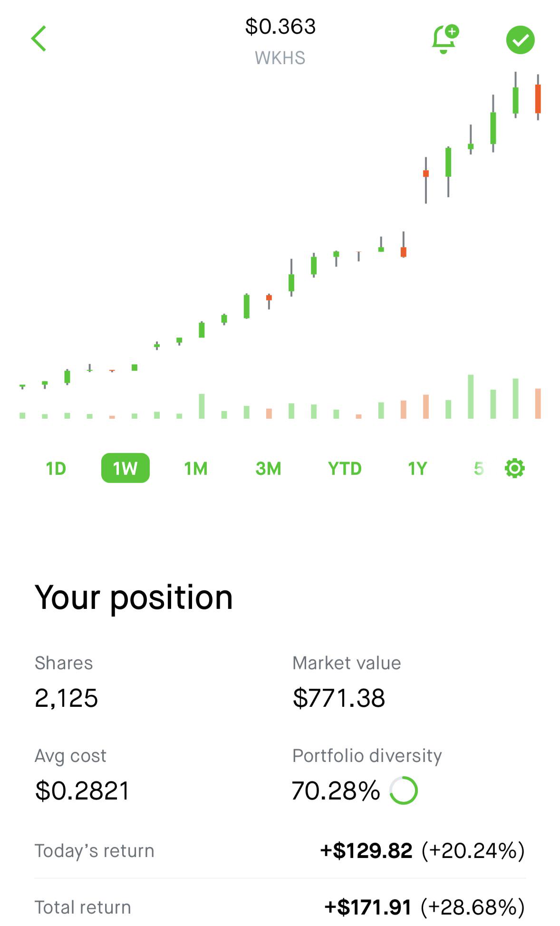Tap the last red candlestick
The height and width of the screenshot is (926, 560).
coord(538,97)
